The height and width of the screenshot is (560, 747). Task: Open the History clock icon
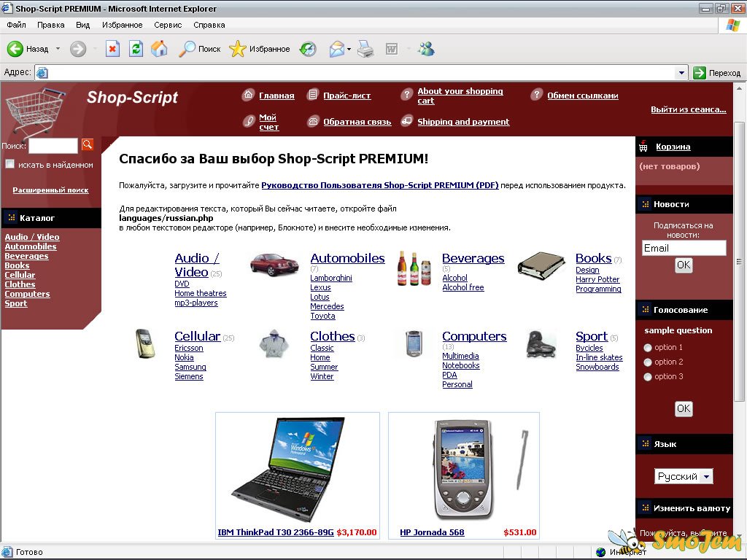308,49
